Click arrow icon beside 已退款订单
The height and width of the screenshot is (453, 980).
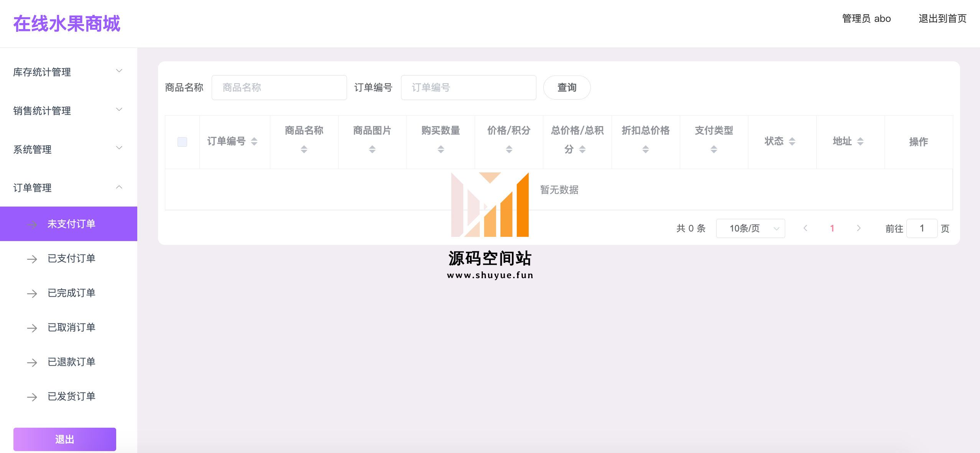click(x=32, y=363)
